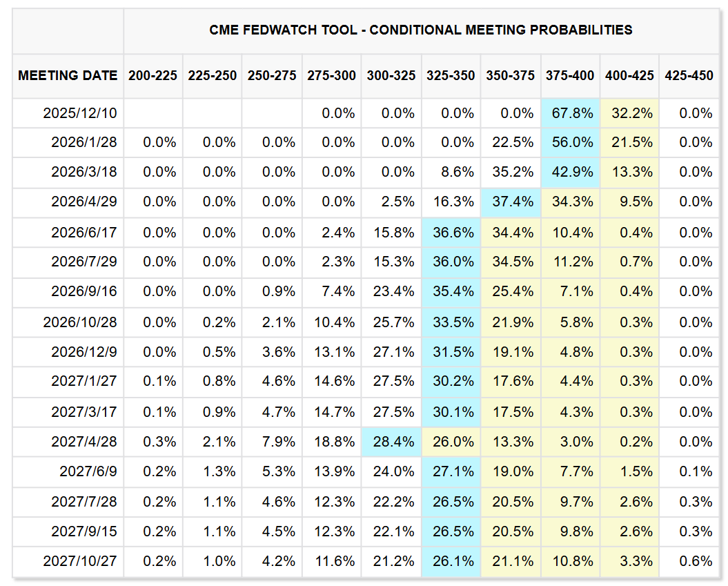728x586 pixels.
Task: Select the 2026/1/28 meeting date cell
Action: [x=83, y=142]
